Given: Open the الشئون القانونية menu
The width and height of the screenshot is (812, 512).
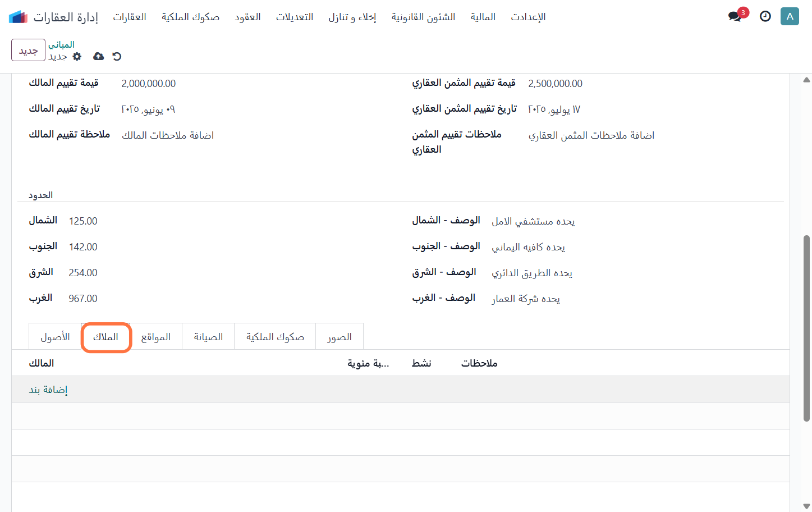Looking at the screenshot, I should [423, 17].
